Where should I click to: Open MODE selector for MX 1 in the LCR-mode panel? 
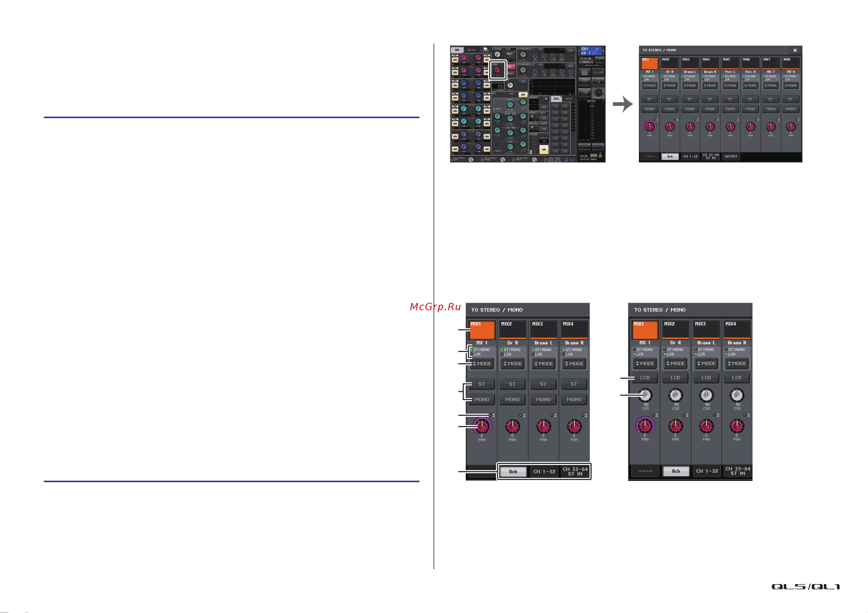[x=645, y=363]
